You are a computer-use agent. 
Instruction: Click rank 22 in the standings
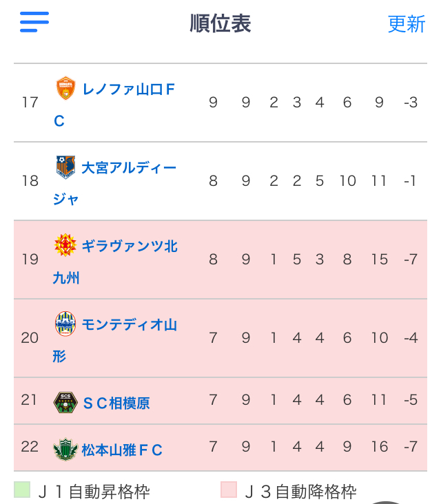pyautogui.click(x=30, y=447)
